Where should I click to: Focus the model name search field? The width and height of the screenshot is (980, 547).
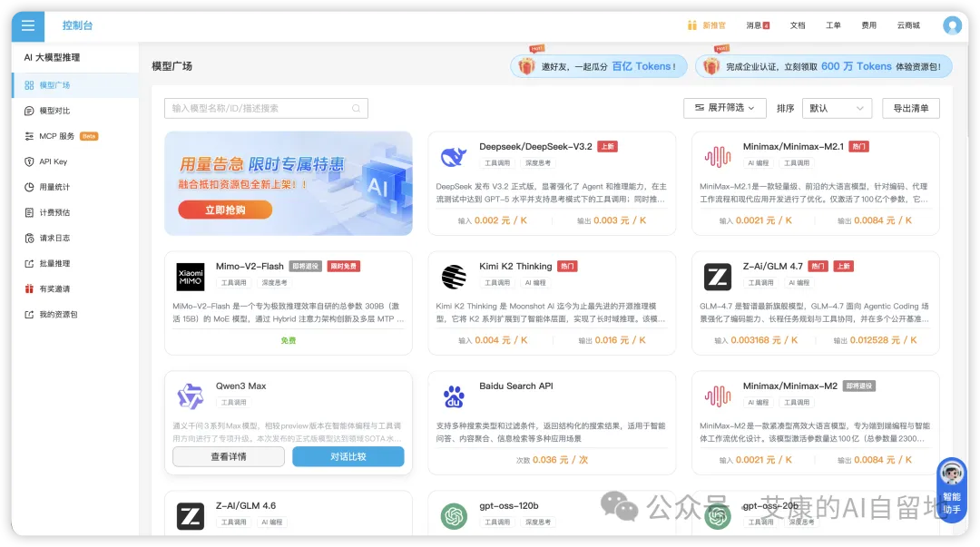tap(266, 108)
